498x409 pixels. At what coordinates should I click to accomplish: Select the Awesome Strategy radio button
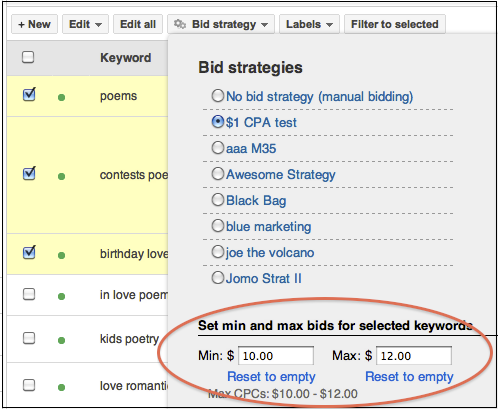(218, 174)
